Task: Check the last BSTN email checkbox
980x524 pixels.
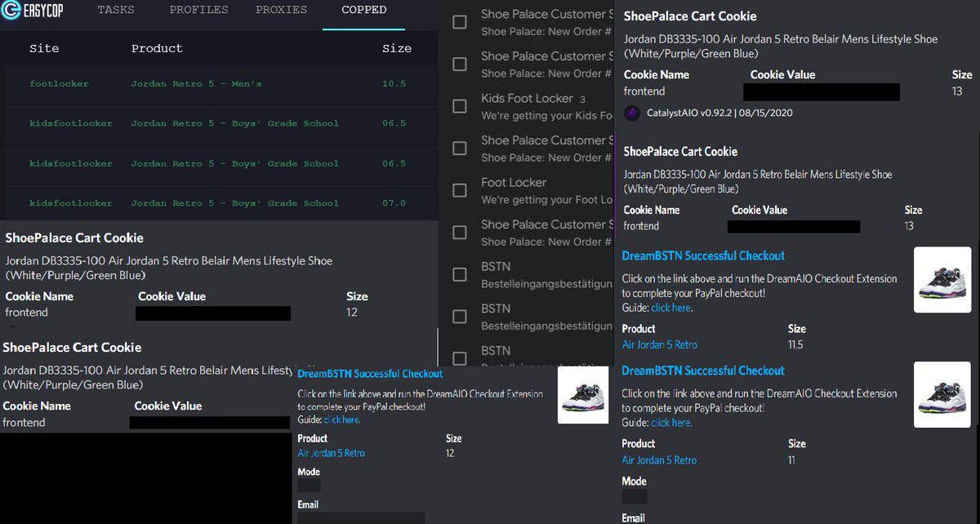Action: [x=460, y=357]
